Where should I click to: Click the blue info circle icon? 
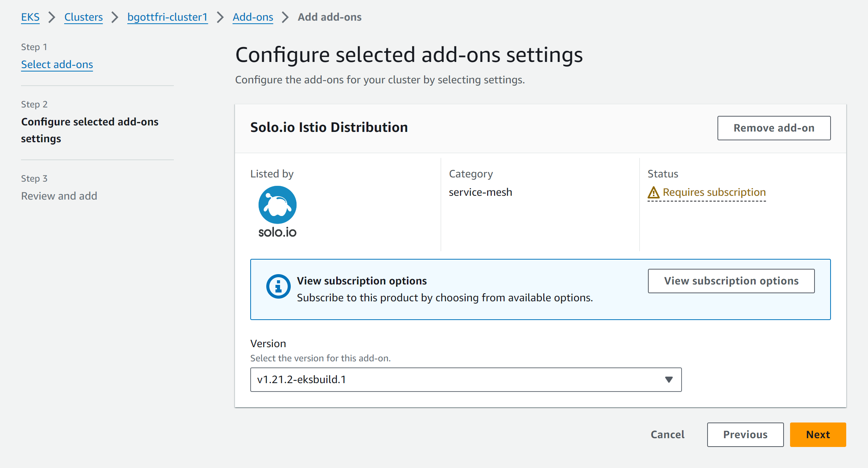[278, 286]
